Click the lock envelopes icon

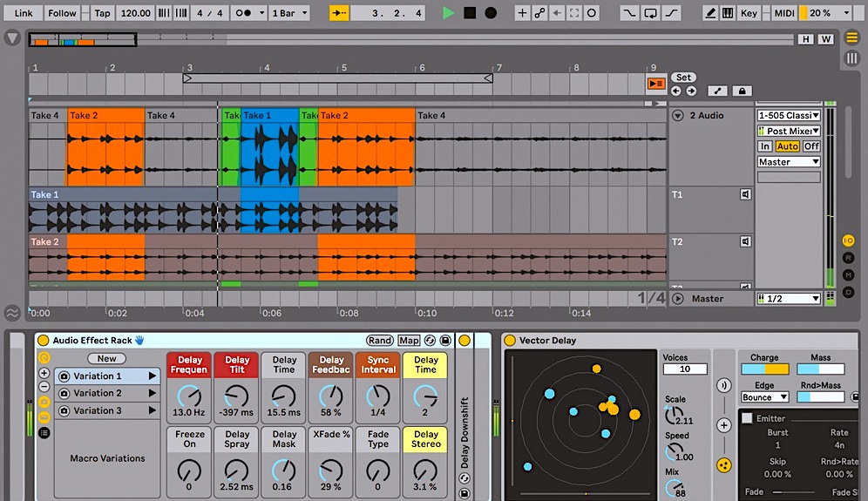coord(742,91)
